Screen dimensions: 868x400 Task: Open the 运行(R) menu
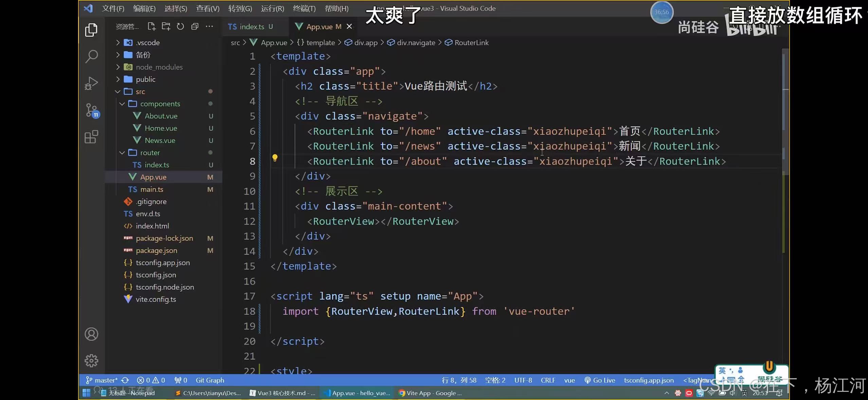tap(272, 8)
